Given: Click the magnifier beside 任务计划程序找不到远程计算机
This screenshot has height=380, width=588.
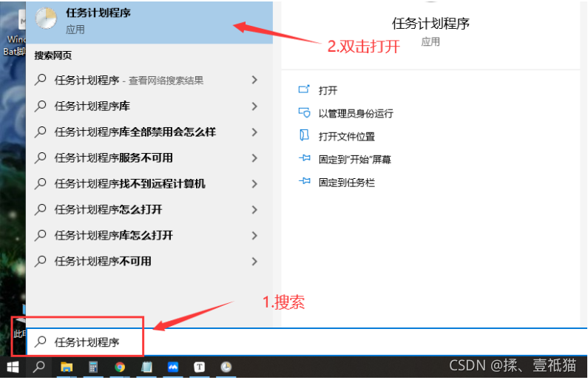Looking at the screenshot, I should point(40,183).
